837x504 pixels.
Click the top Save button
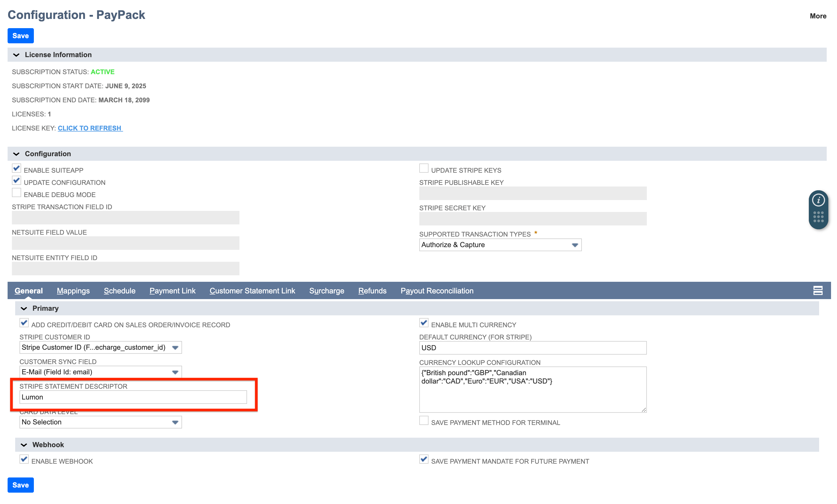20,36
